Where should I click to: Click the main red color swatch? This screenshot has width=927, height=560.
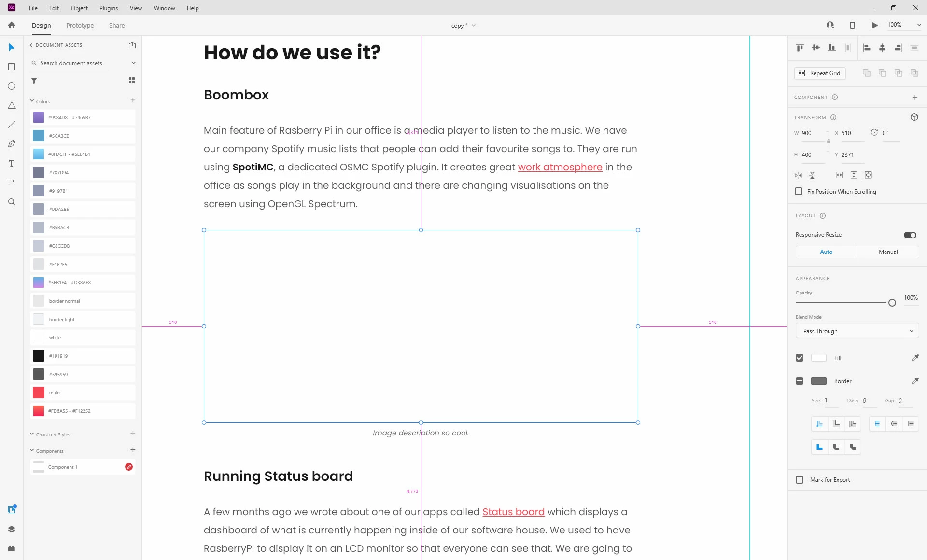[x=39, y=392]
